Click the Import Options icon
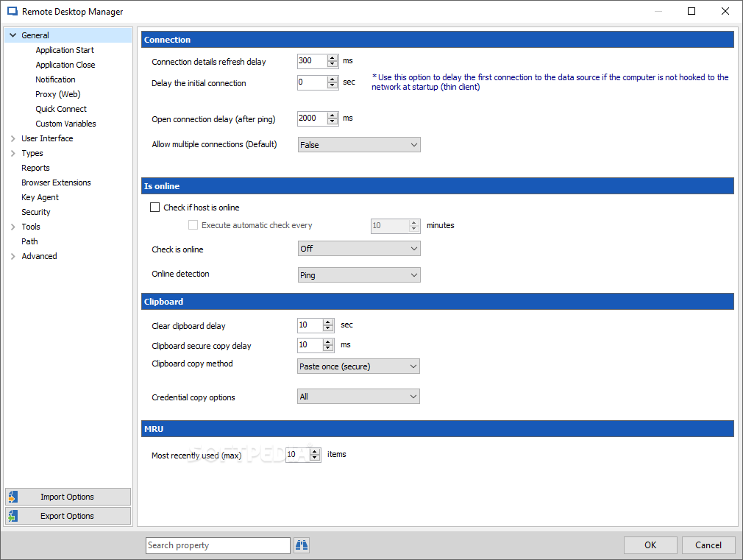Screen dimensions: 743x560 pyautogui.click(x=13, y=497)
